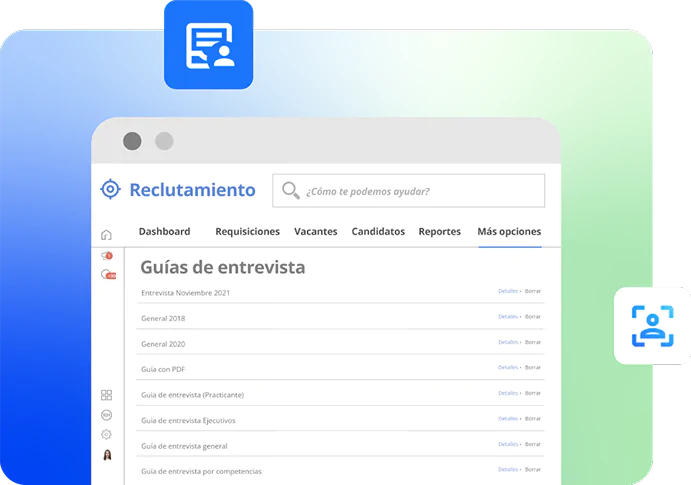Select the Candidatos tab
691x485 pixels.
coord(378,232)
